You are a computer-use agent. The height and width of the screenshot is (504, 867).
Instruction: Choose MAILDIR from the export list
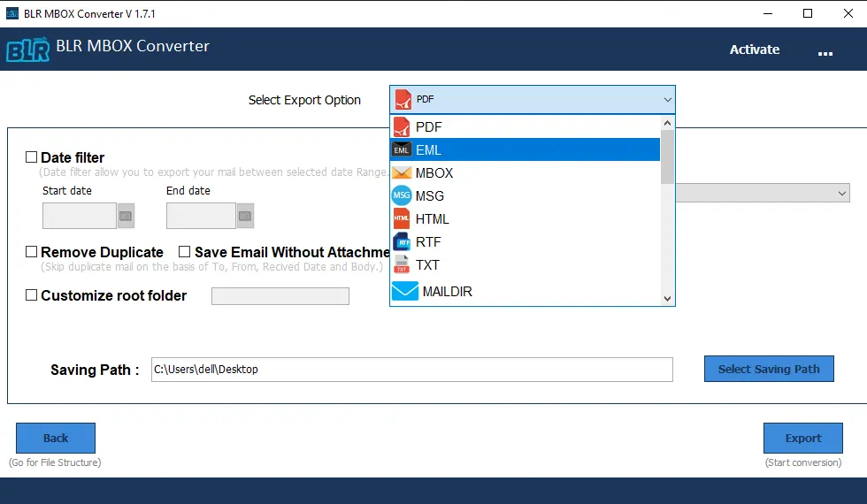[x=526, y=291]
